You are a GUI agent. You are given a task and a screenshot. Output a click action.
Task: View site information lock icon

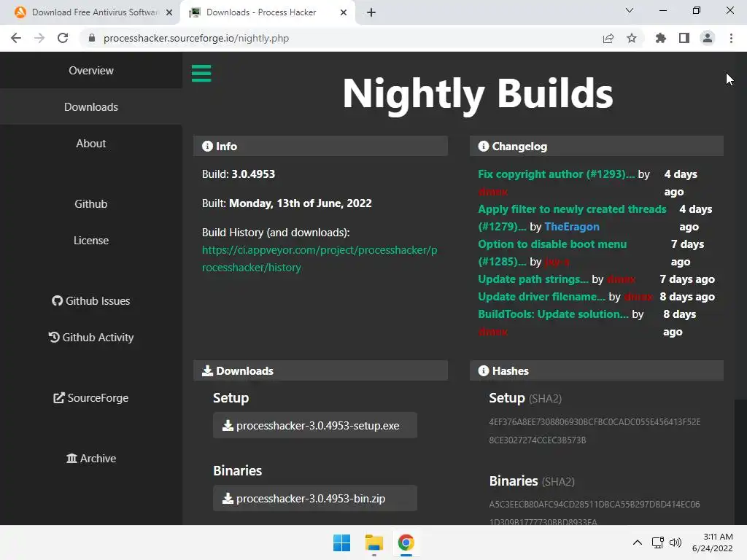click(92, 38)
